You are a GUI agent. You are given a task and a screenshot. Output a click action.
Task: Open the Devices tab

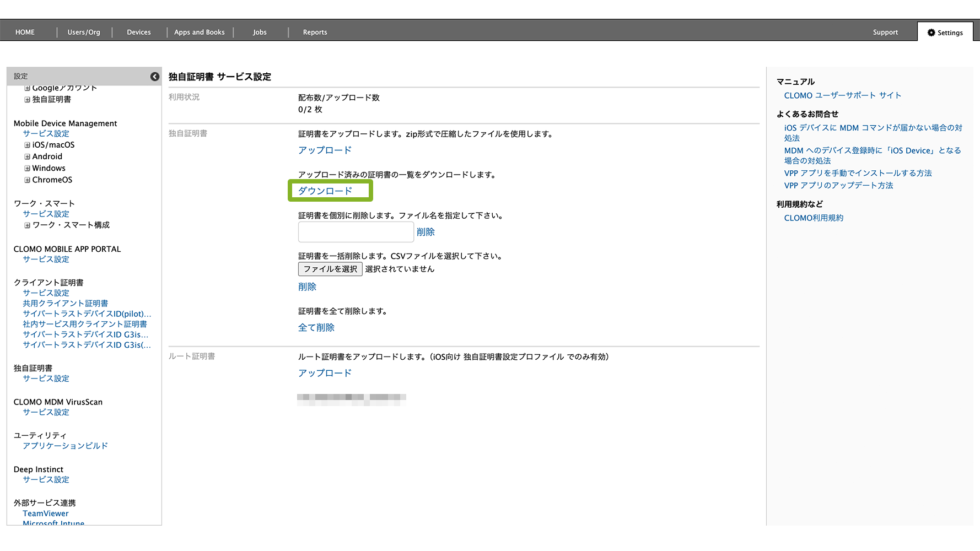click(138, 33)
